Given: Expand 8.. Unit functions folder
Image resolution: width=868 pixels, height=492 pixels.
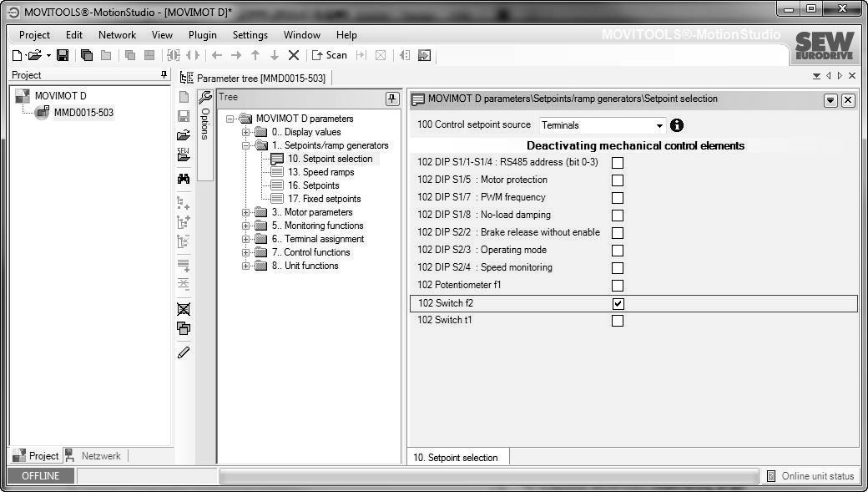Looking at the screenshot, I should pos(245,266).
